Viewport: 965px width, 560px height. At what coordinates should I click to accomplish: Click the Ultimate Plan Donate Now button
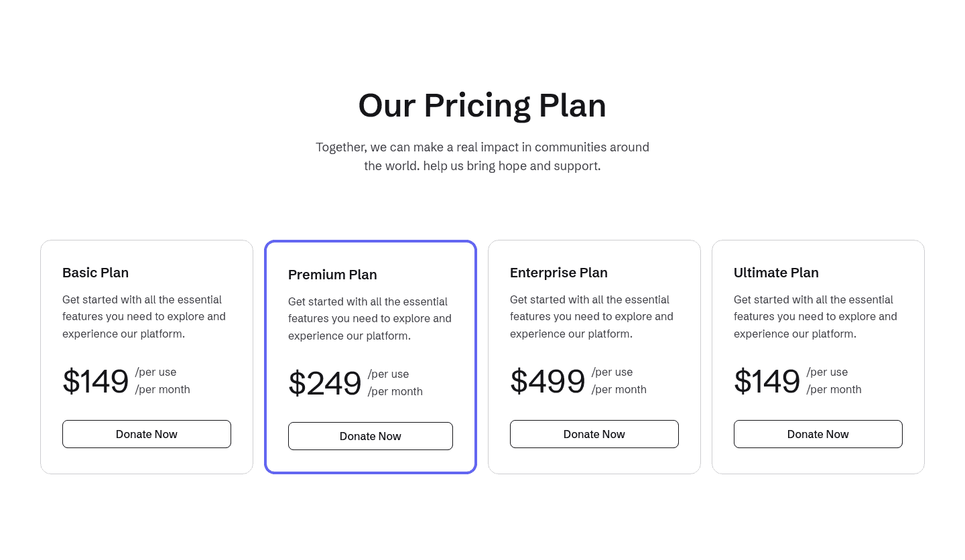coord(818,434)
